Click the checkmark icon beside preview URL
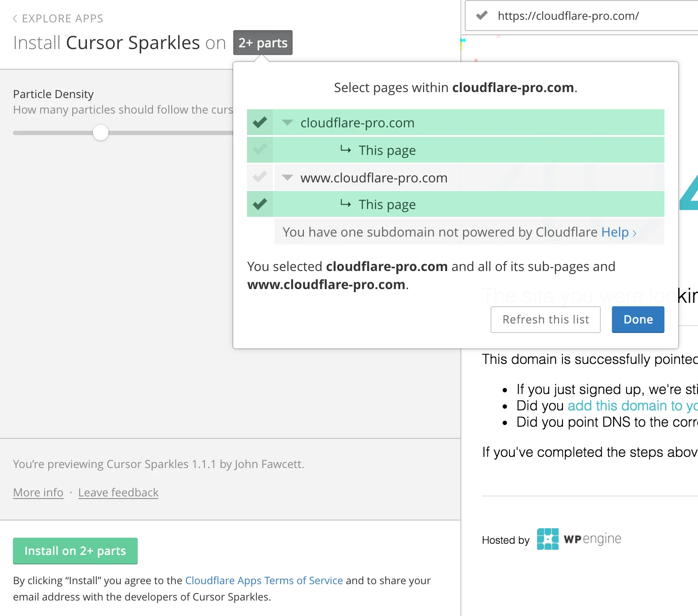 click(x=482, y=15)
